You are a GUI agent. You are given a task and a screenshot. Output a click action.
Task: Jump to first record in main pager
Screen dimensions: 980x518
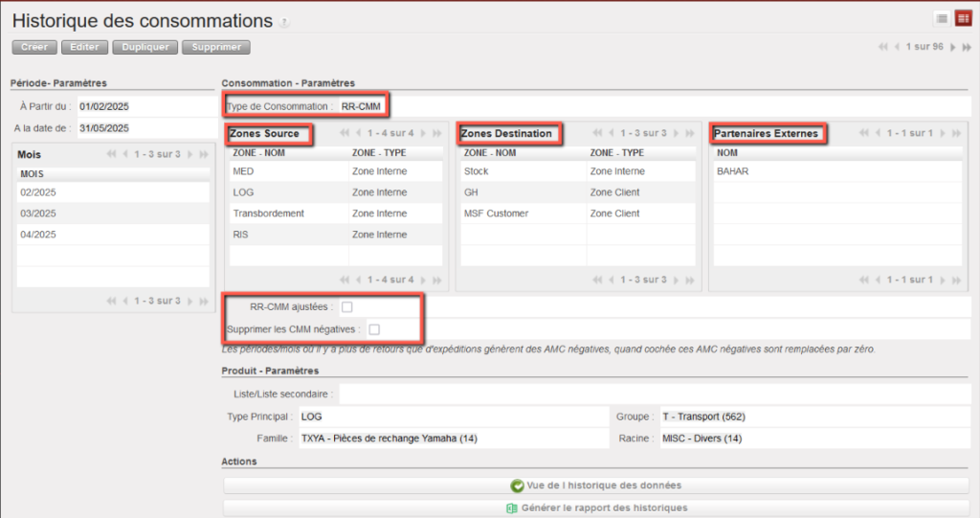click(x=883, y=47)
